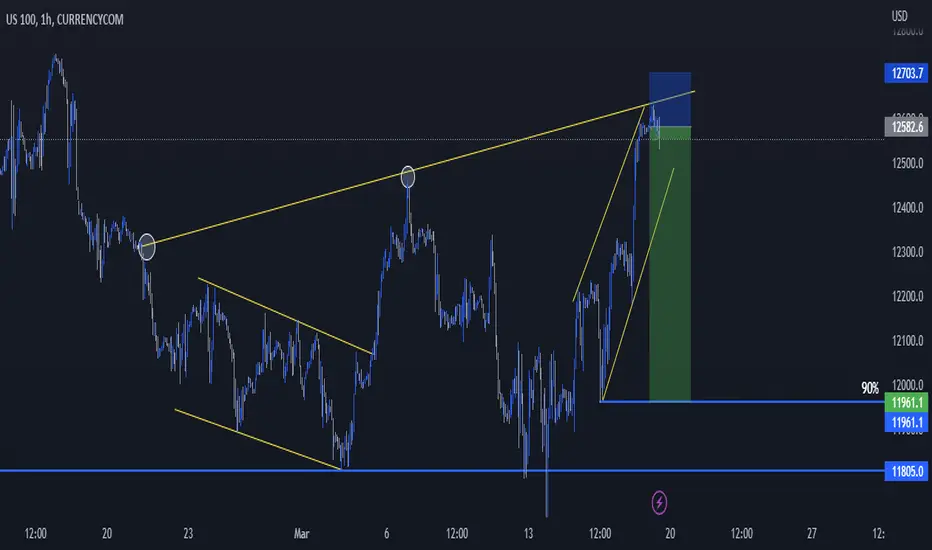Click the 11805.0 price label

pyautogui.click(x=906, y=472)
